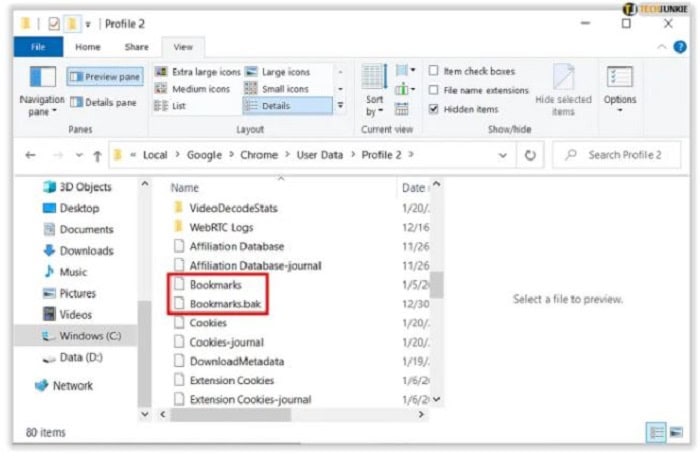Select the VideoDecodeStats folder
The height and width of the screenshot is (457, 700).
(226, 208)
